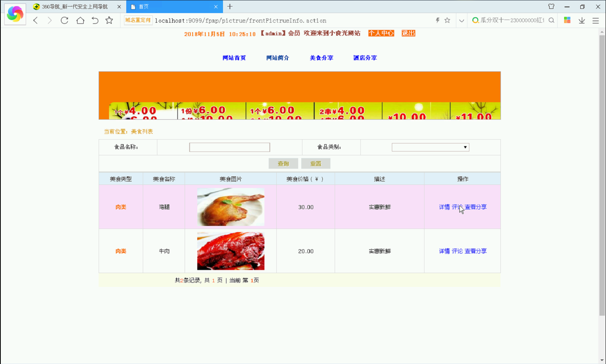Click the skin shirt icon
606x364 pixels.
[x=552, y=7]
